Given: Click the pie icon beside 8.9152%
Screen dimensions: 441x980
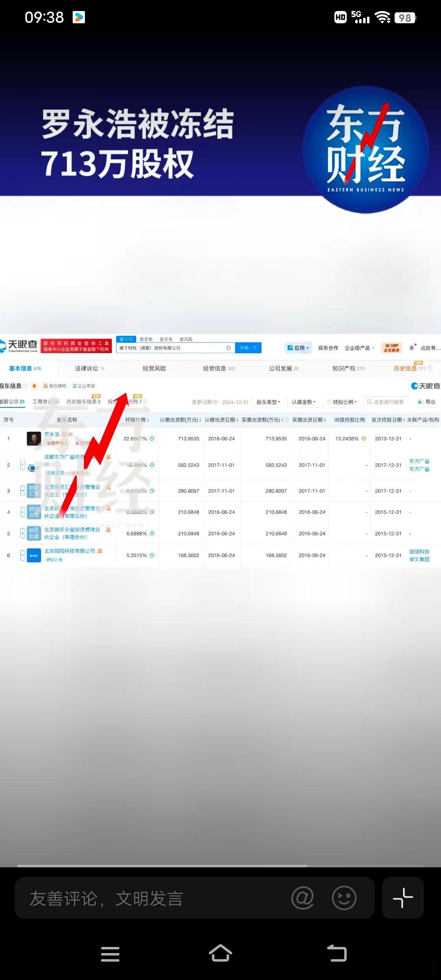Looking at the screenshot, I should (x=152, y=491).
